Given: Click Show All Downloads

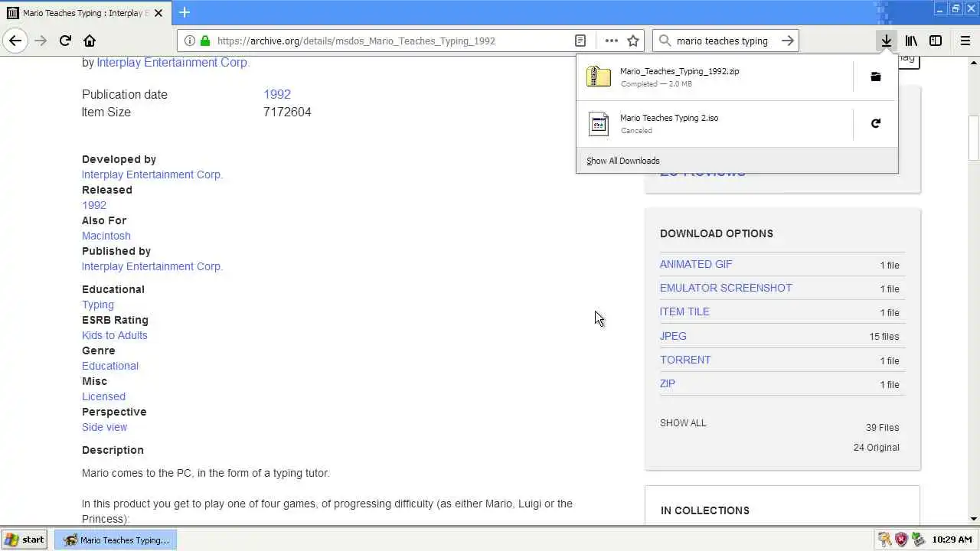Looking at the screenshot, I should (622, 161).
